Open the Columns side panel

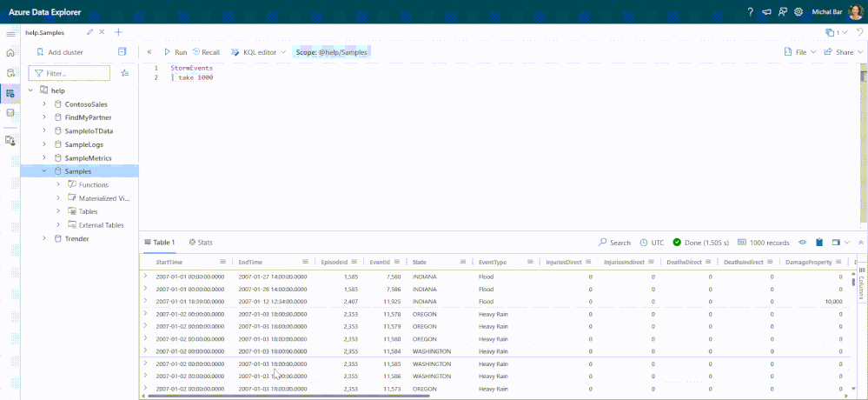click(x=862, y=283)
